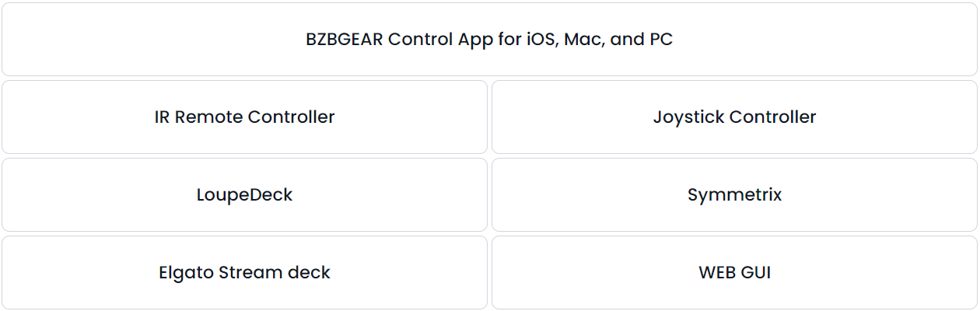Open the Symmetrix control option

click(734, 194)
